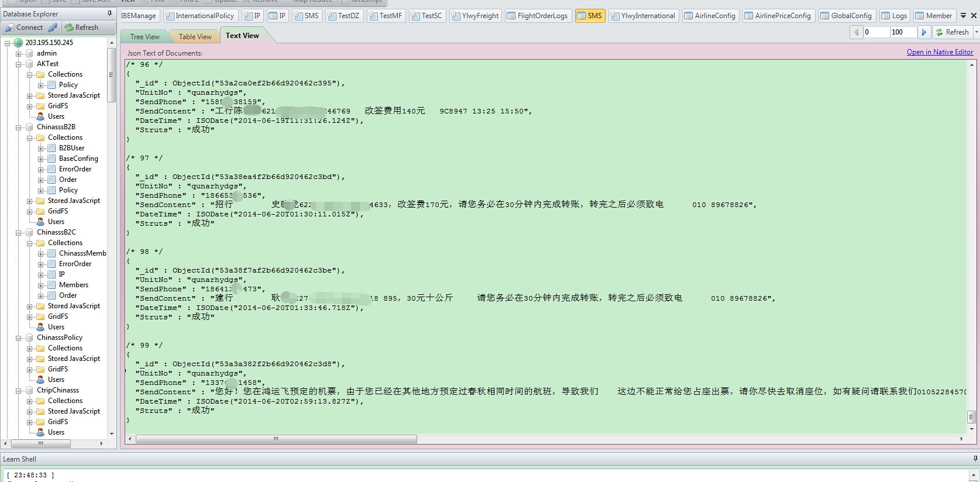980x482 pixels.
Task: Open the Member tab
Action: tap(934, 16)
